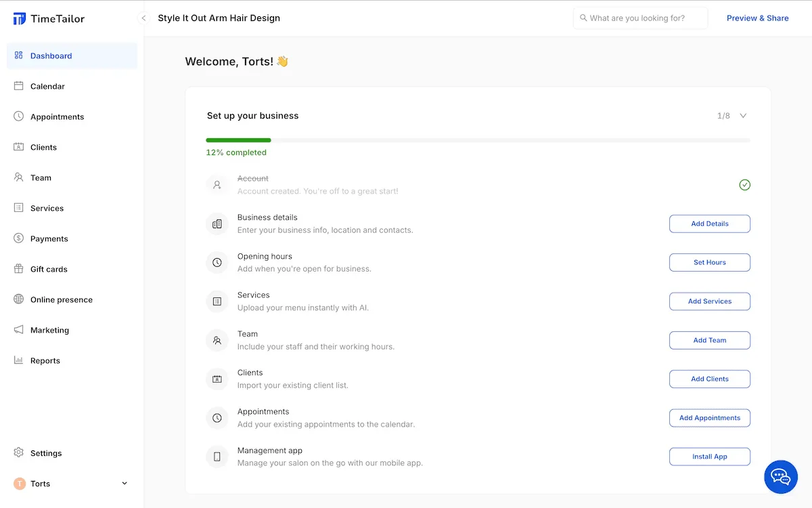Click the Clients row contact icon

click(x=217, y=379)
